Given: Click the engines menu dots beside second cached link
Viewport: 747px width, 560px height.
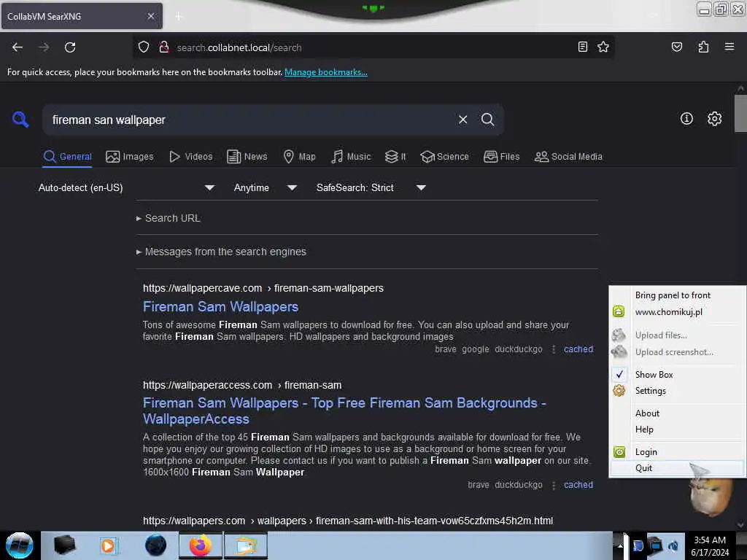Looking at the screenshot, I should point(553,485).
